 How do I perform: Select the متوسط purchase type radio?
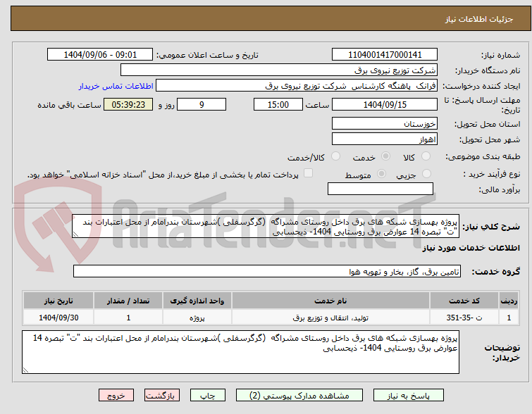[x=381, y=174]
